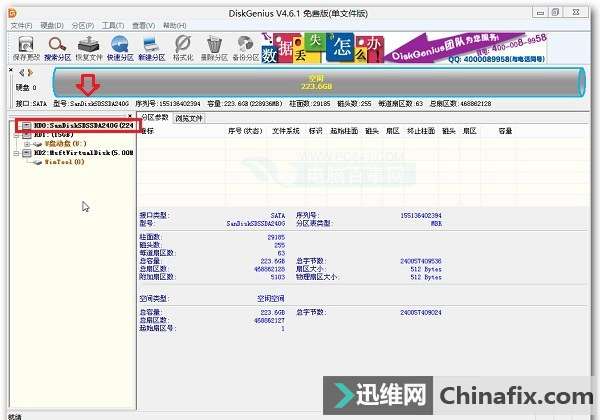Screen dimensions: 600x420
Task: Click the 物理扇区大小 label
Action: click(x=318, y=277)
